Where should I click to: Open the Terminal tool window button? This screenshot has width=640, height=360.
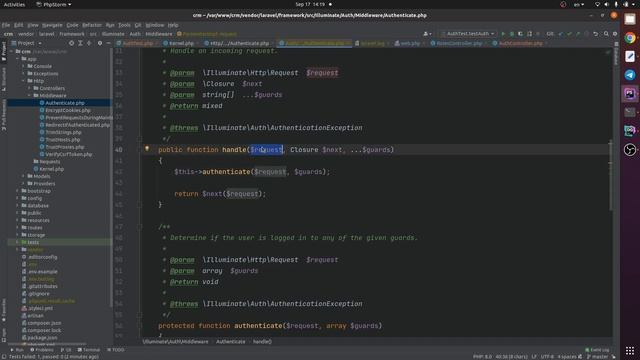point(89,350)
